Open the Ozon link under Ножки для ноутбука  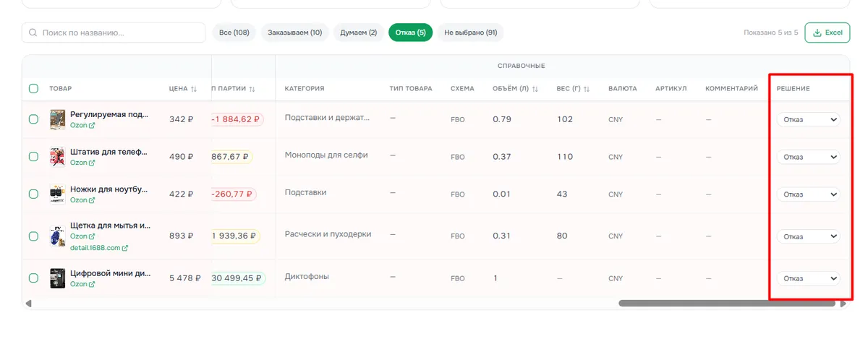tap(82, 200)
